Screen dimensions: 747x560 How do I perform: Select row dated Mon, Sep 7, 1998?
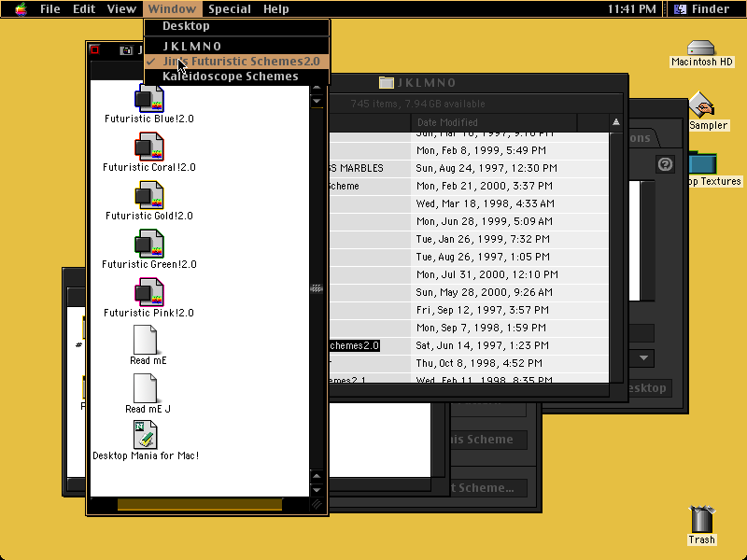[469, 328]
